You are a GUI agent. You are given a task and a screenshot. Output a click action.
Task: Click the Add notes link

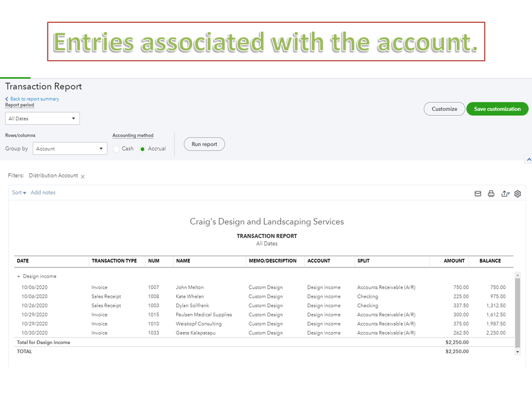click(43, 193)
